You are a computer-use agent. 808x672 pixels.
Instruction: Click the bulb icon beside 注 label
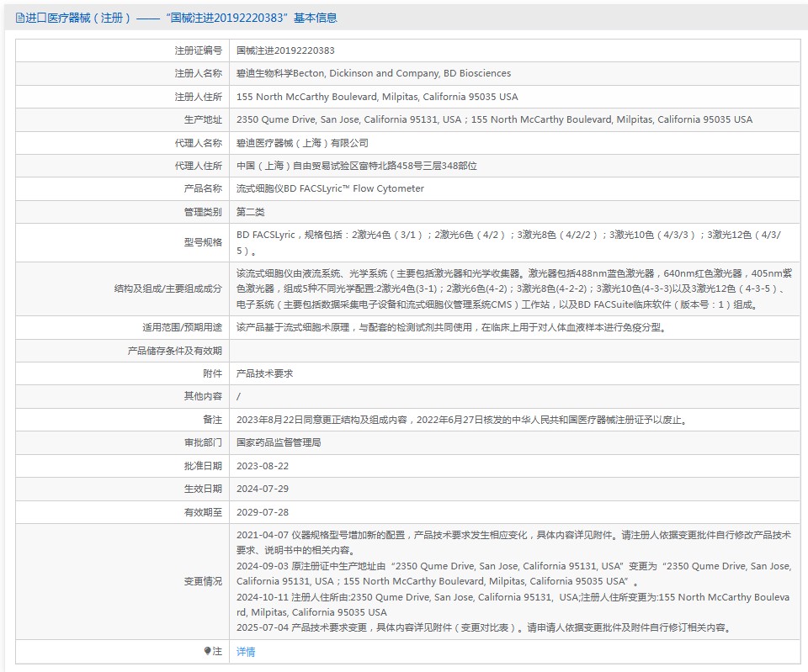(207, 652)
